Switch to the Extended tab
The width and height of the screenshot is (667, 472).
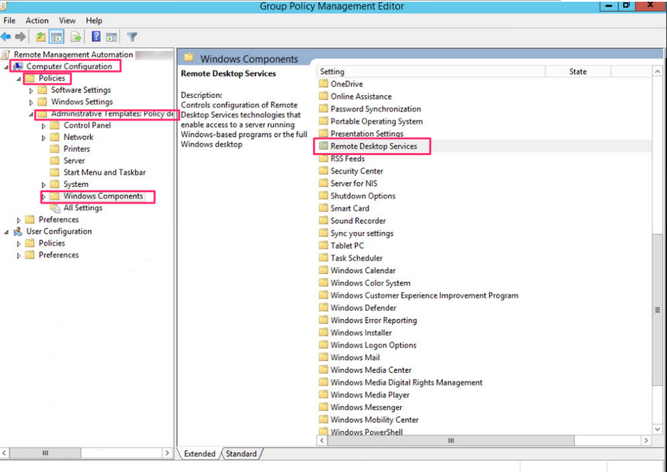pyautogui.click(x=200, y=454)
